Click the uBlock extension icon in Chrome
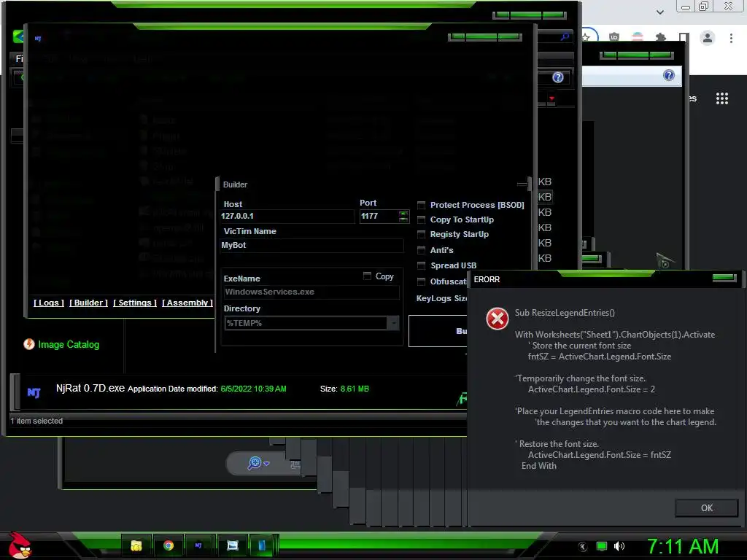747x560 pixels. click(x=614, y=37)
